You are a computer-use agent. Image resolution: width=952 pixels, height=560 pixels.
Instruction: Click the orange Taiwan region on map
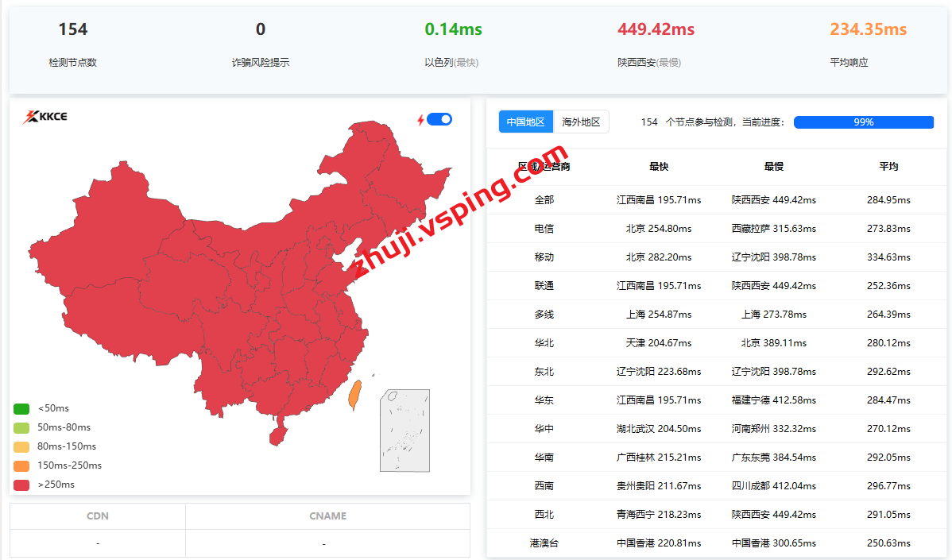point(355,393)
